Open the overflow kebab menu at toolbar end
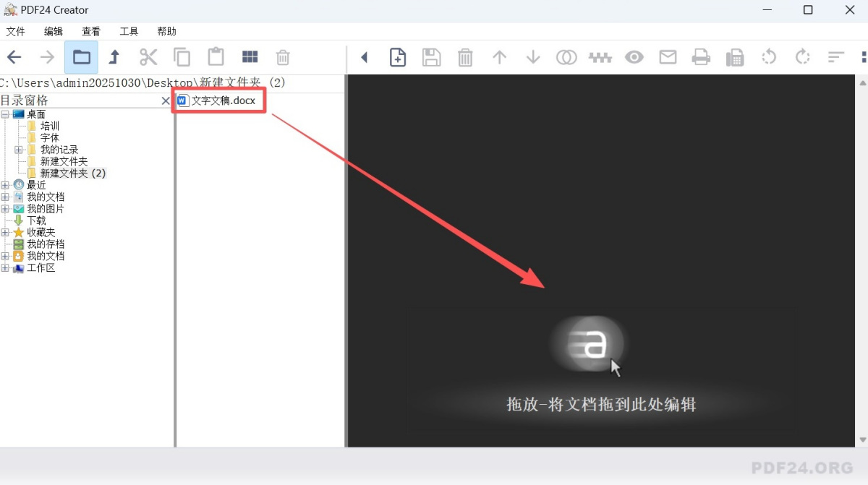The width and height of the screenshot is (868, 485). click(x=865, y=57)
